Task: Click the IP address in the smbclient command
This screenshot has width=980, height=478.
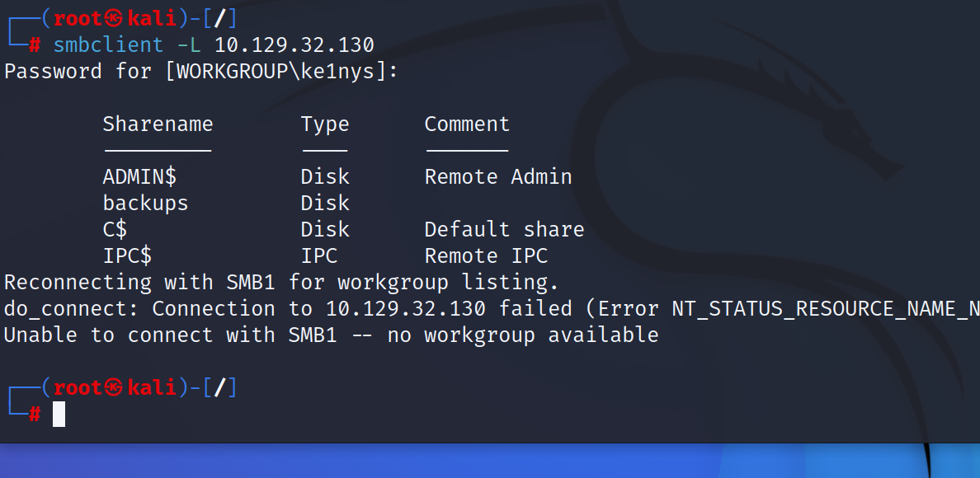Action: (x=294, y=45)
